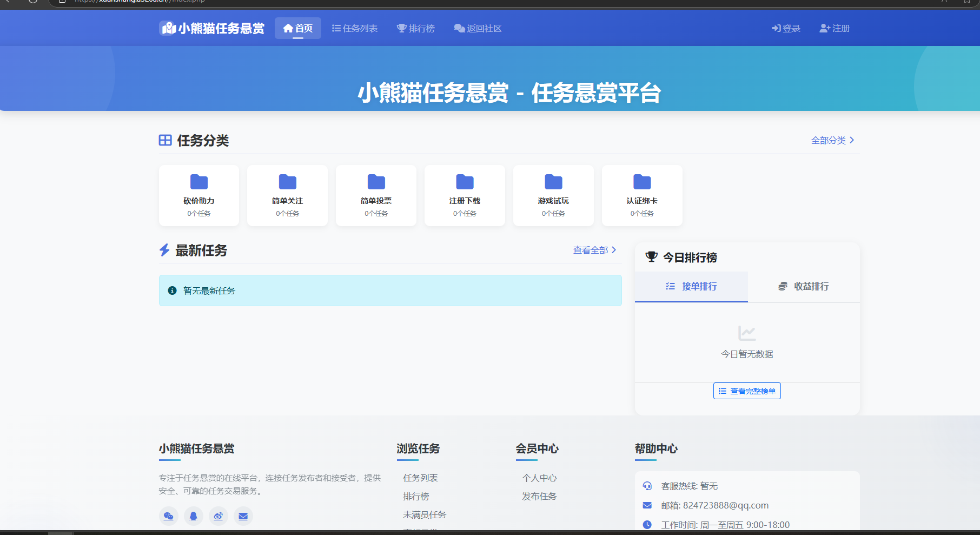Screen dimensions: 980x535
Task: Expand 查看全部 latest tasks link
Action: click(594, 250)
